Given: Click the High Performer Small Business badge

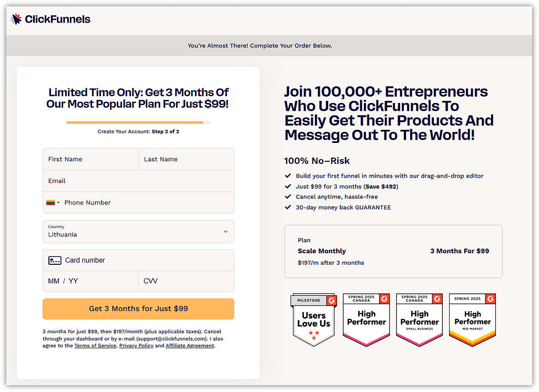Looking at the screenshot, I should (x=420, y=319).
